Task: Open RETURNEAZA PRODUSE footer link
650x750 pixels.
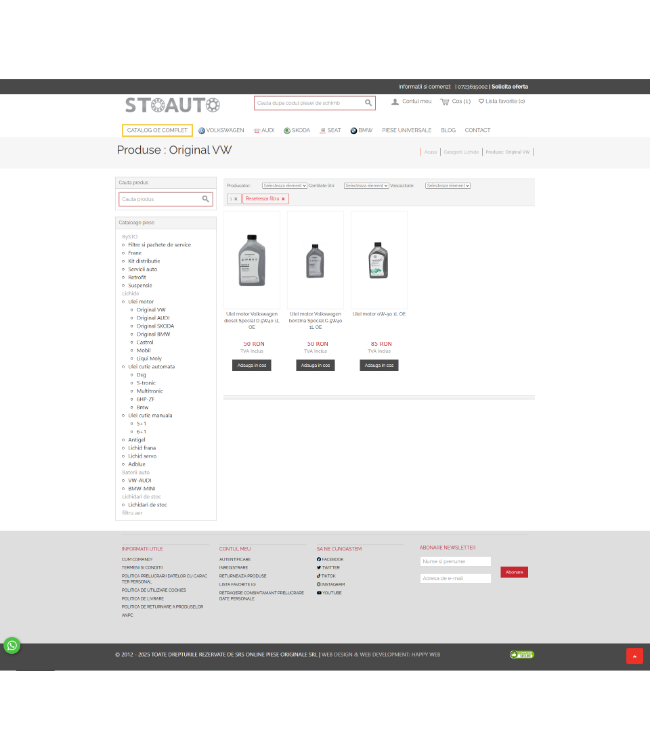Action: [242, 576]
